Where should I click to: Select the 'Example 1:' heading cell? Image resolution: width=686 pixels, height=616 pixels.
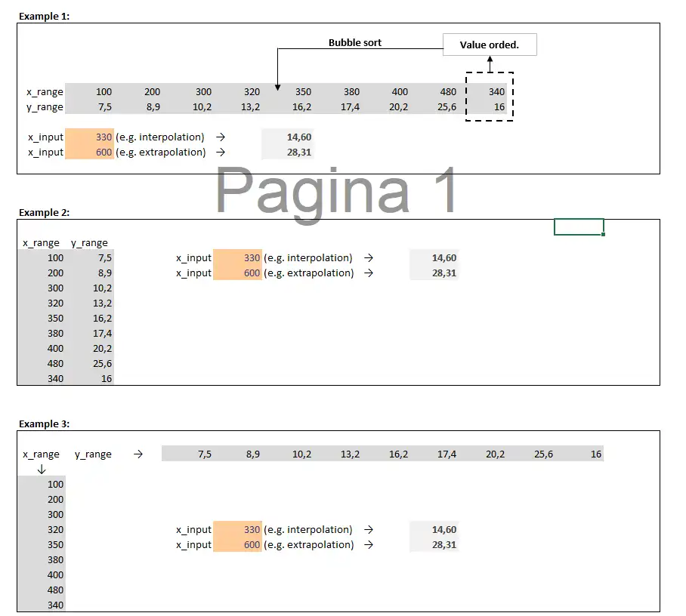point(44,16)
